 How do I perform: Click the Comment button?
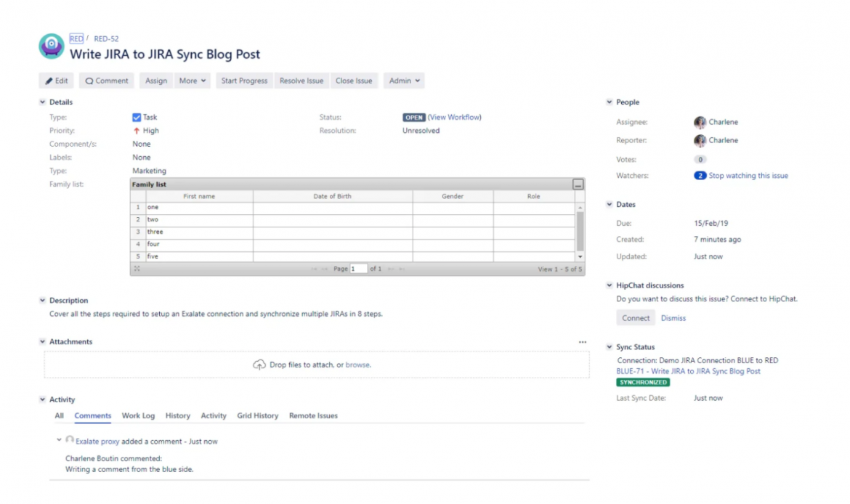pos(106,81)
